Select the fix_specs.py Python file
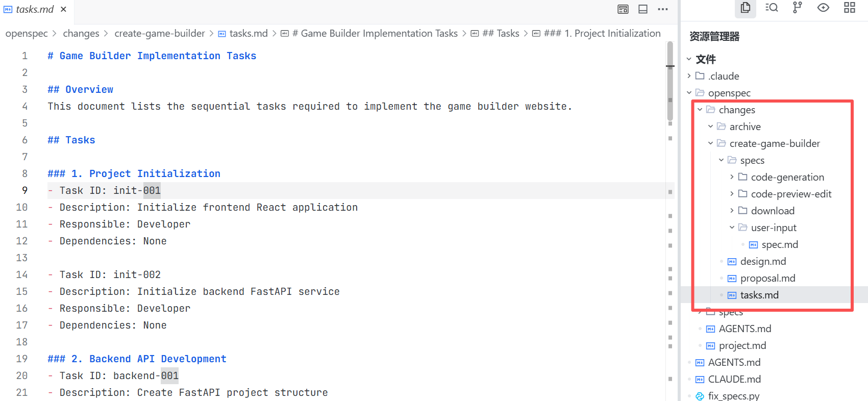 (733, 396)
